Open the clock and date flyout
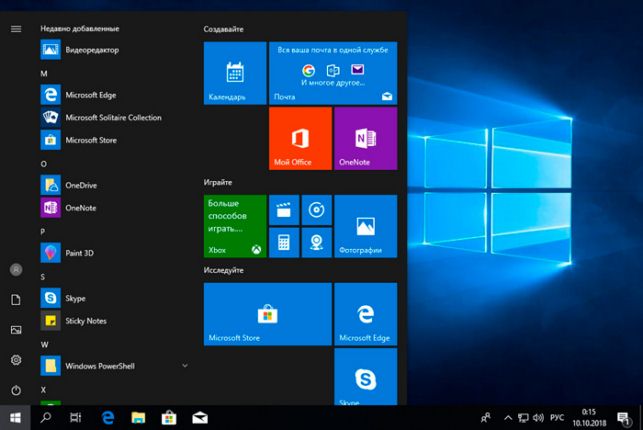Viewport: 643px width, 430px height. coord(589,418)
